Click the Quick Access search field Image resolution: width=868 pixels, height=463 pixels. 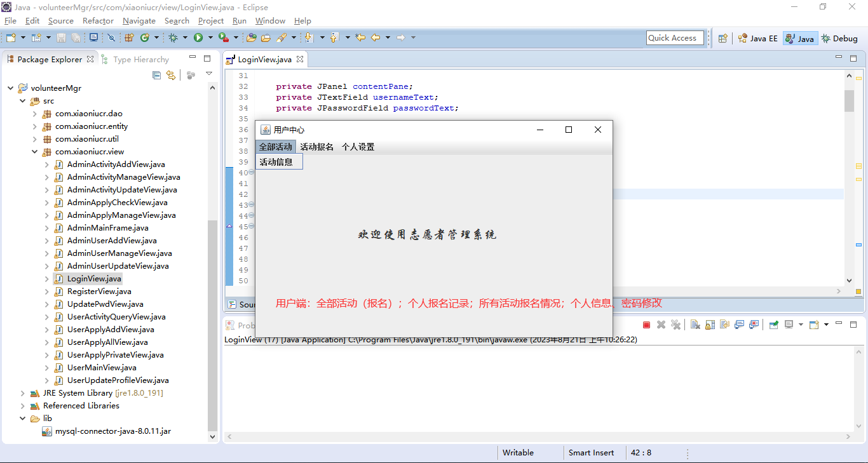tap(675, 38)
